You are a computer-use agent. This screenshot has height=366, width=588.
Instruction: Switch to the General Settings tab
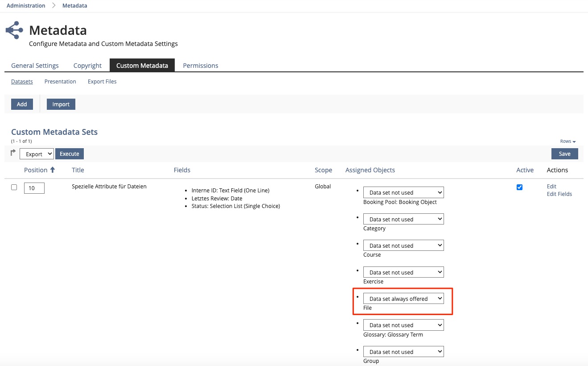click(x=35, y=66)
